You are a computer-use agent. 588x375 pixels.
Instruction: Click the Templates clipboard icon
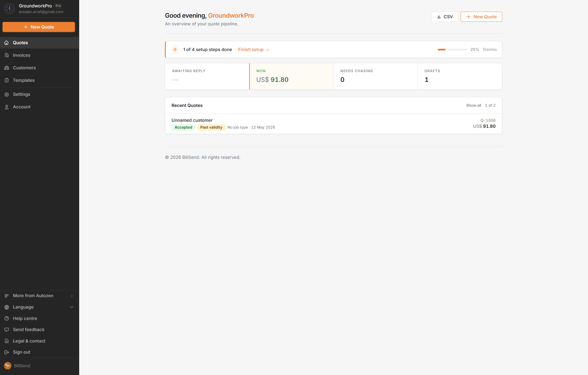7,80
